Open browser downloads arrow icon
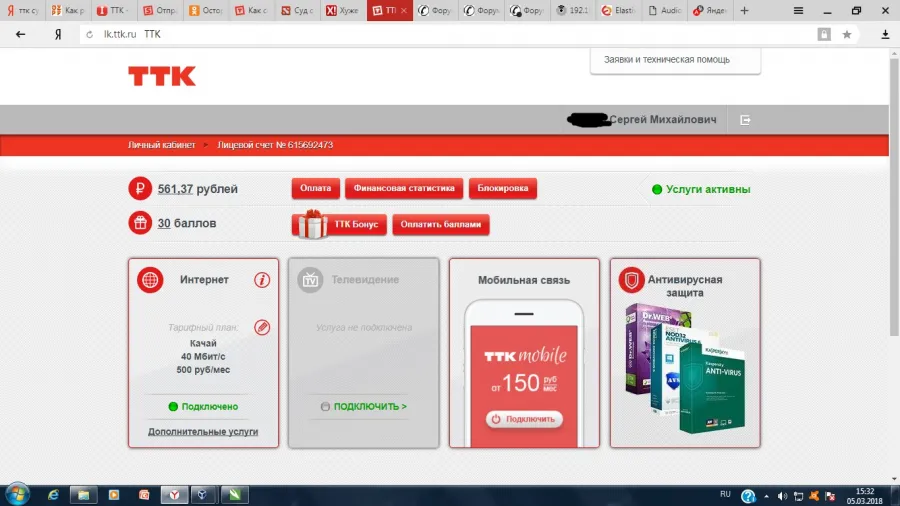This screenshot has height=506, width=900. click(885, 34)
